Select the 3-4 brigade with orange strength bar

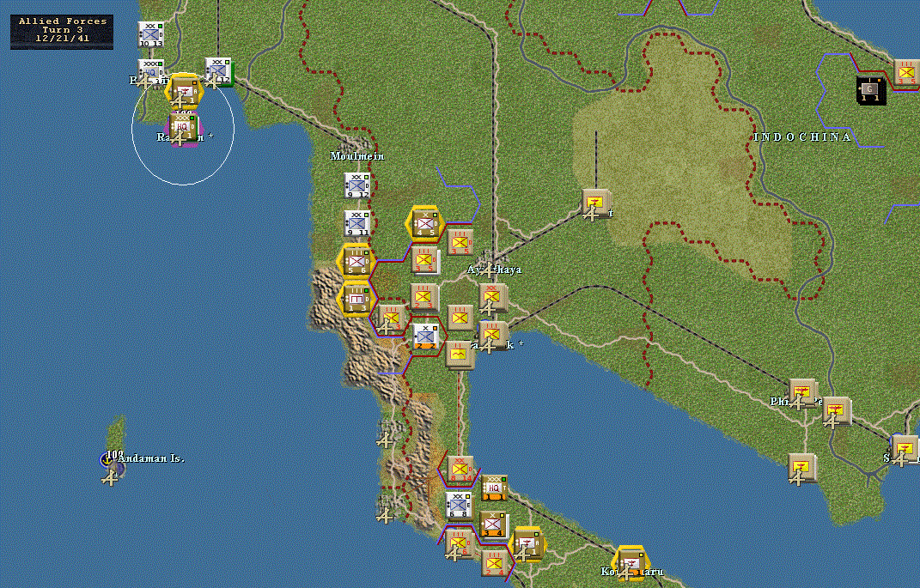tap(493, 524)
